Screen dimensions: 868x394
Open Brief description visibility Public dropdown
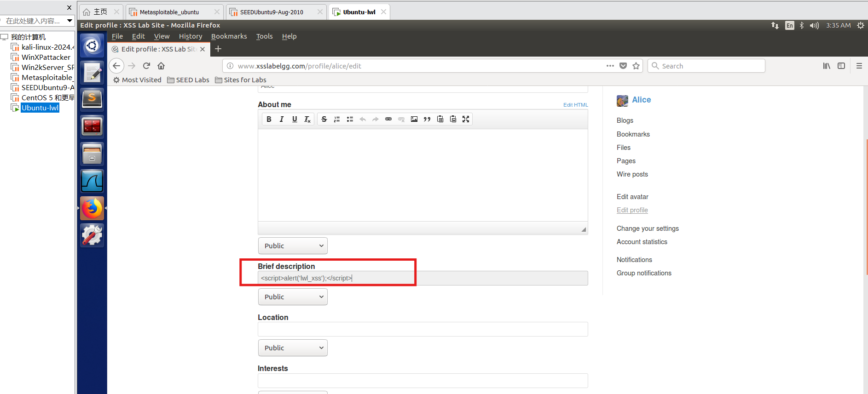click(x=293, y=297)
